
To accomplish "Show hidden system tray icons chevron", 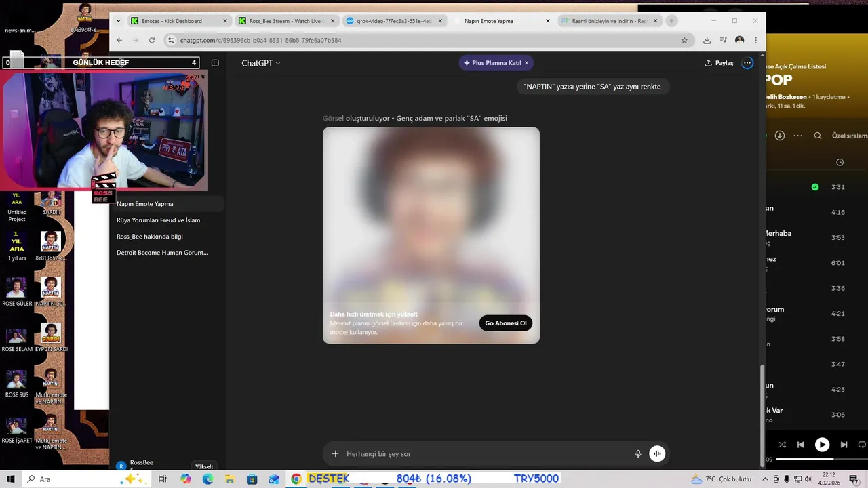I will coord(764,479).
